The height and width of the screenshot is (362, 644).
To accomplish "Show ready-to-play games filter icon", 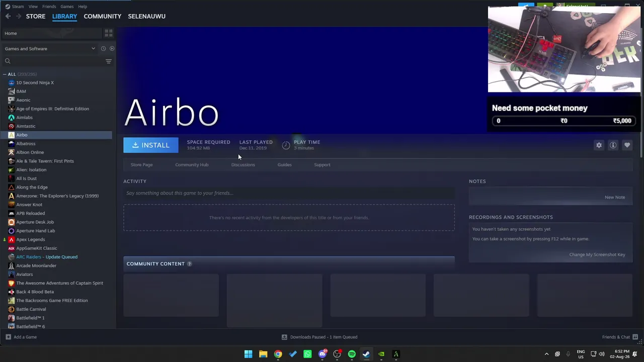I will [x=112, y=49].
